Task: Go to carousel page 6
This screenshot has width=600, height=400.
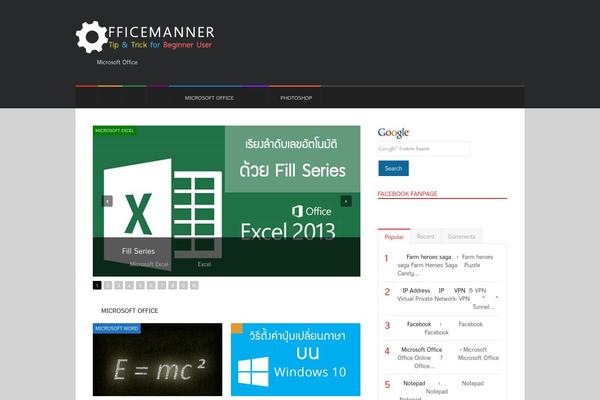Action: coord(151,285)
